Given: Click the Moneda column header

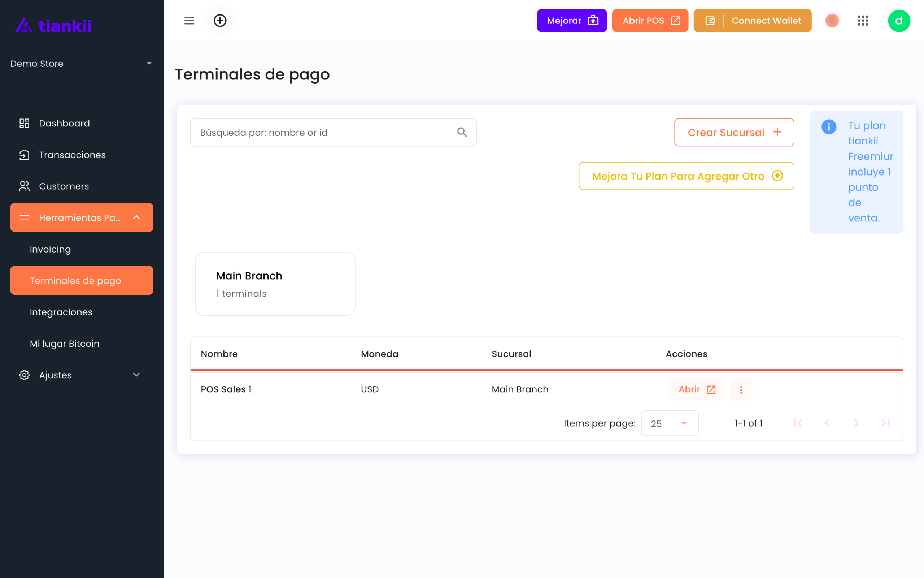Looking at the screenshot, I should [x=380, y=354].
